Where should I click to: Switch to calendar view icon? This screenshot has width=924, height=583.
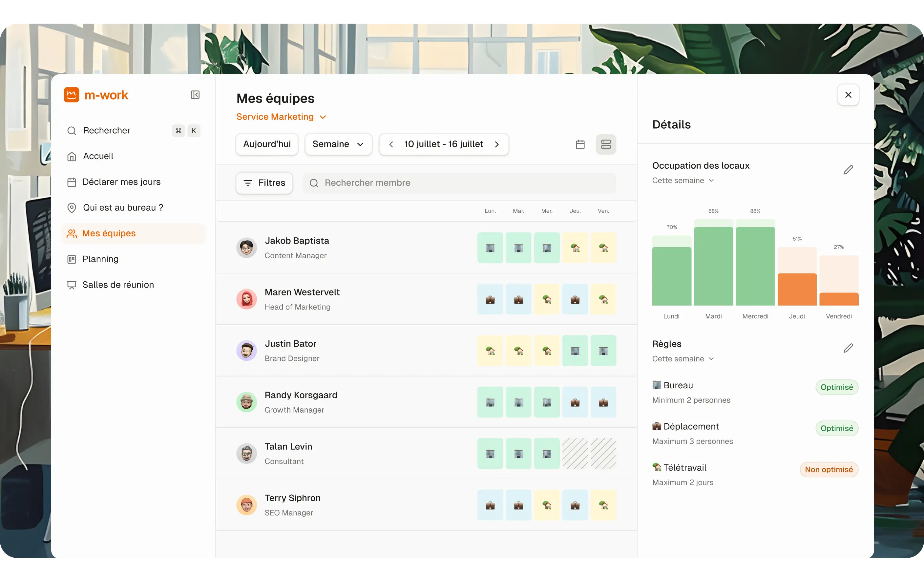(x=580, y=144)
